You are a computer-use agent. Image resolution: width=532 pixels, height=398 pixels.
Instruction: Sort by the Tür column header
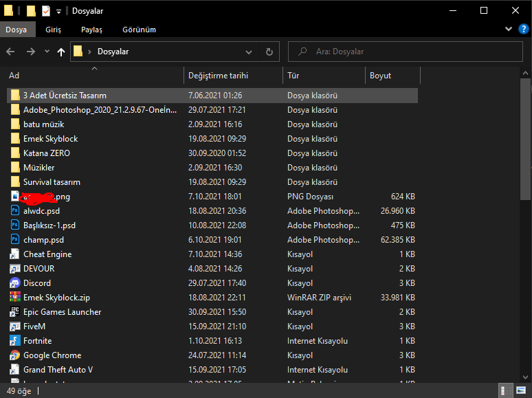click(x=324, y=76)
